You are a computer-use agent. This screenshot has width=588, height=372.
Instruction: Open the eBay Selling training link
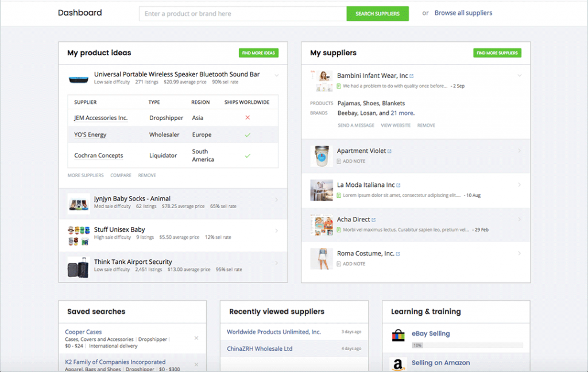coord(431,333)
